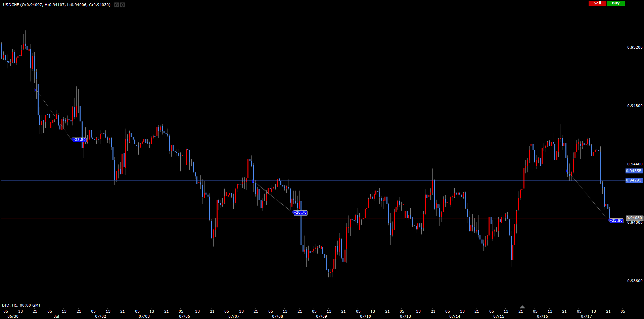644x319 pixels.
Task: Click the blue entry arrow near 06/30
Action: point(36,90)
